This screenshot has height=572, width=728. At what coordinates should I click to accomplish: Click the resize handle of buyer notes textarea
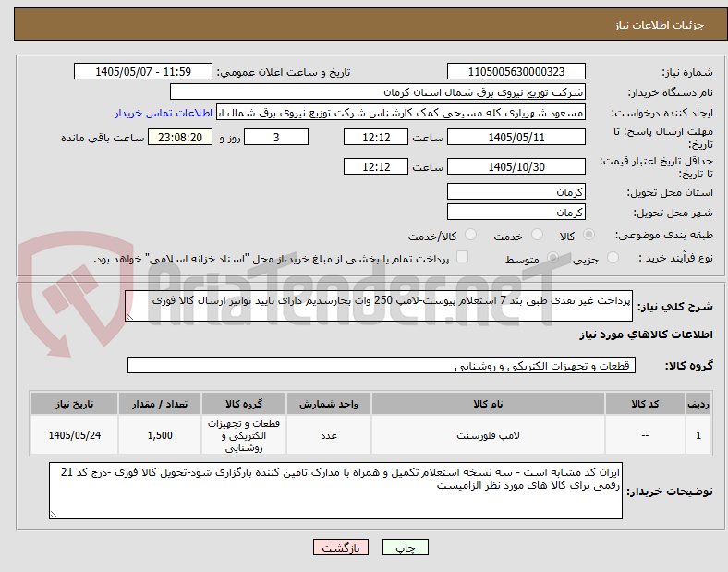pyautogui.click(x=54, y=515)
